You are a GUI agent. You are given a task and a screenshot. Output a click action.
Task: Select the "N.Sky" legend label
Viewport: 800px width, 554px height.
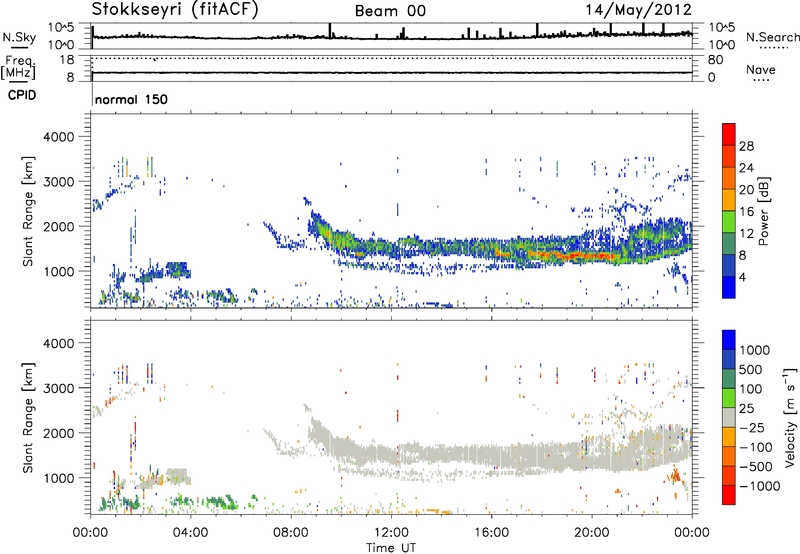click(19, 37)
